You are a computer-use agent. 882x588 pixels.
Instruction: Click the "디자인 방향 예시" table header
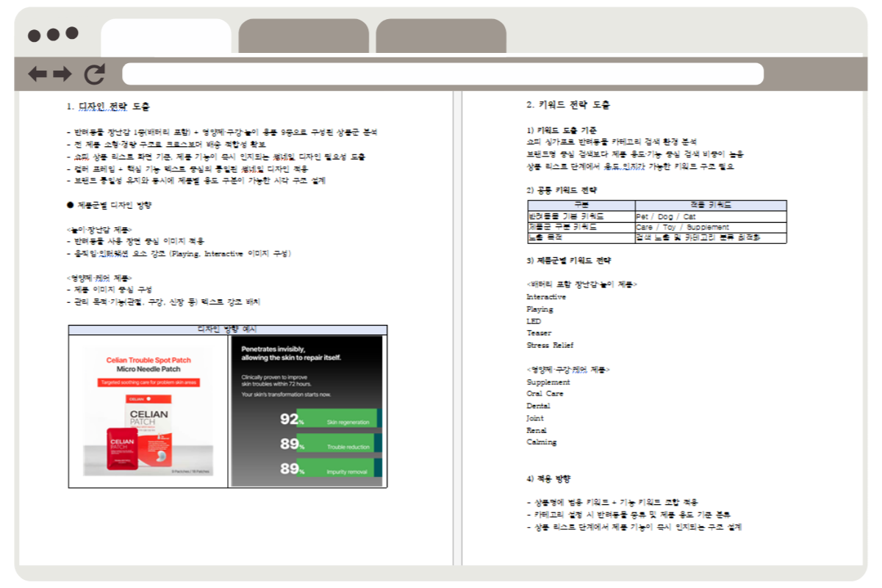click(227, 330)
